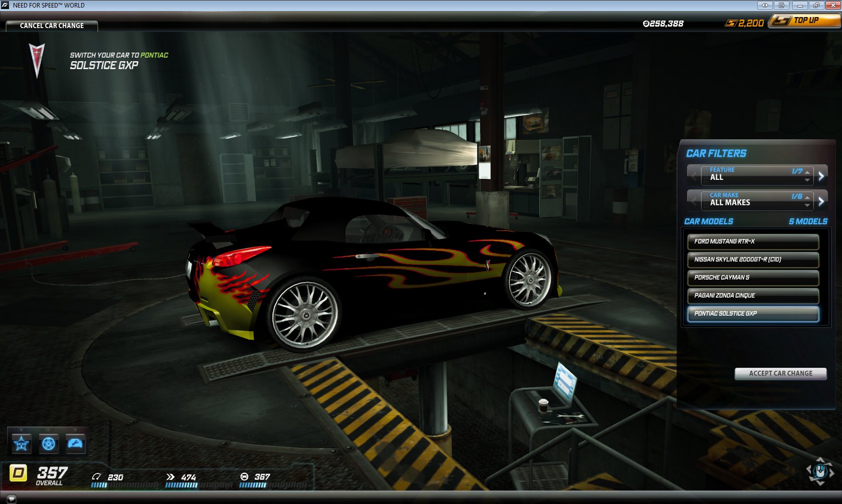Viewport: 842px width, 504px height.
Task: Select Nissan Skyline 2000GT-R (C10) model
Action: click(x=753, y=260)
